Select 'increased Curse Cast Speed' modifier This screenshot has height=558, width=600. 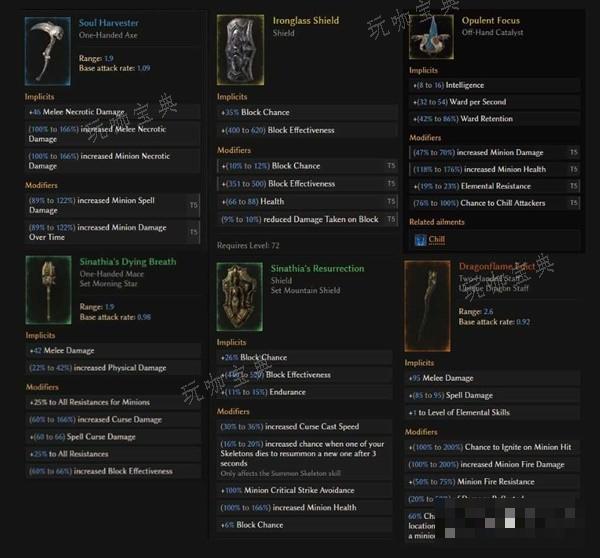[305, 426]
